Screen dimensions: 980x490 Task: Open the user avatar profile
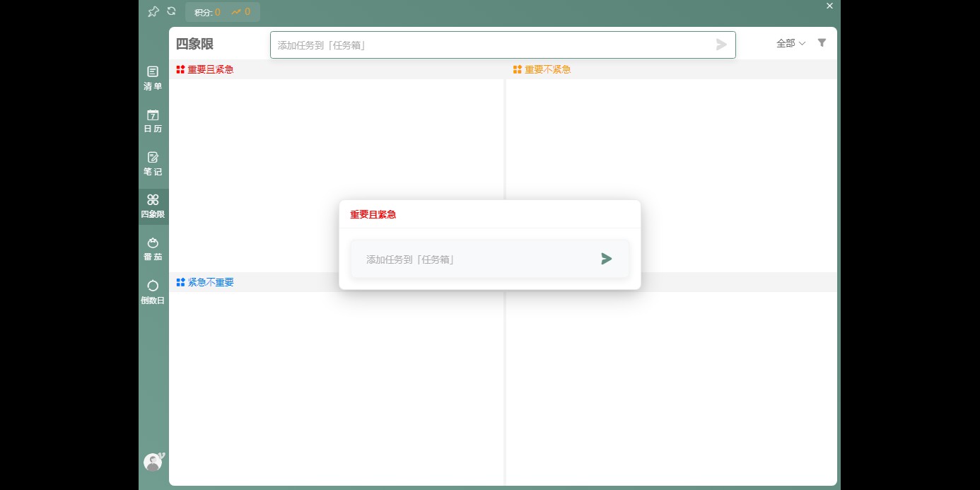coord(153,462)
